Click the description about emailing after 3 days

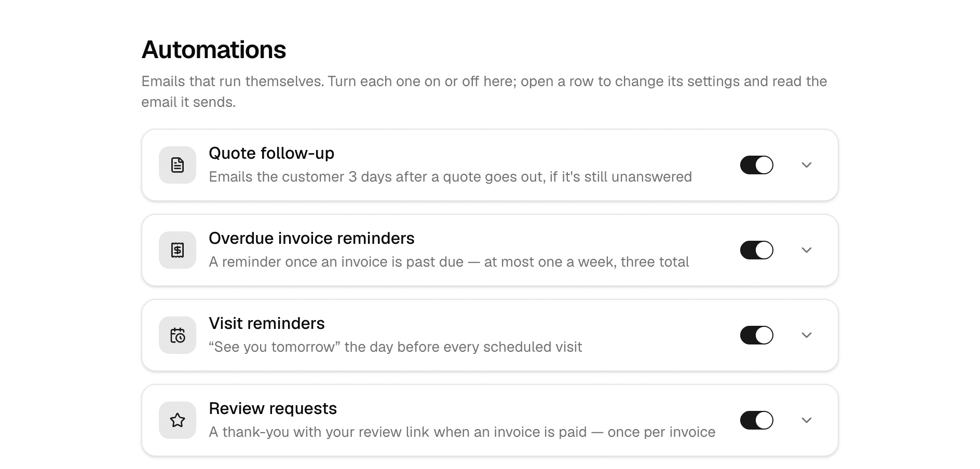451,176
